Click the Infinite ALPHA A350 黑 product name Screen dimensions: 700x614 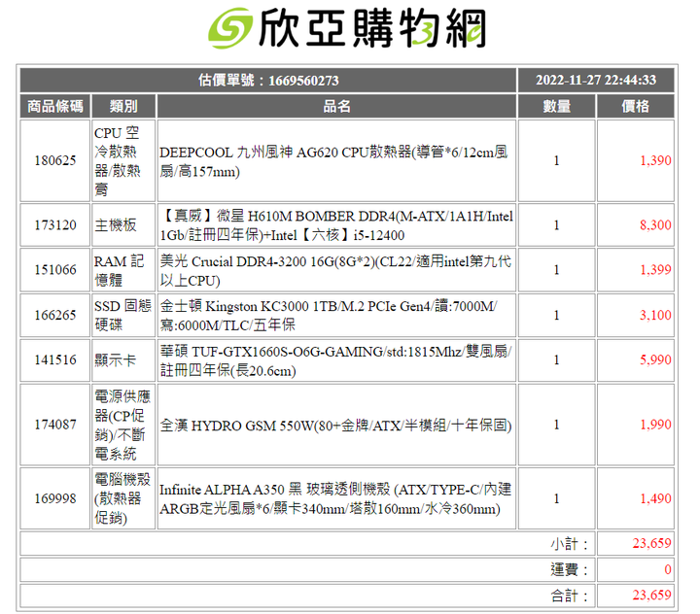[x=335, y=499]
